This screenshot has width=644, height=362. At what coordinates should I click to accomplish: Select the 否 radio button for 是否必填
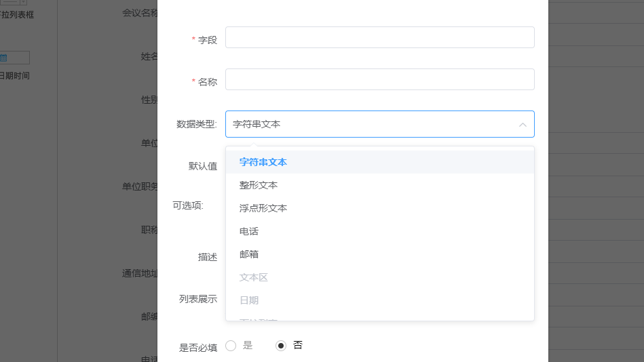point(281,346)
